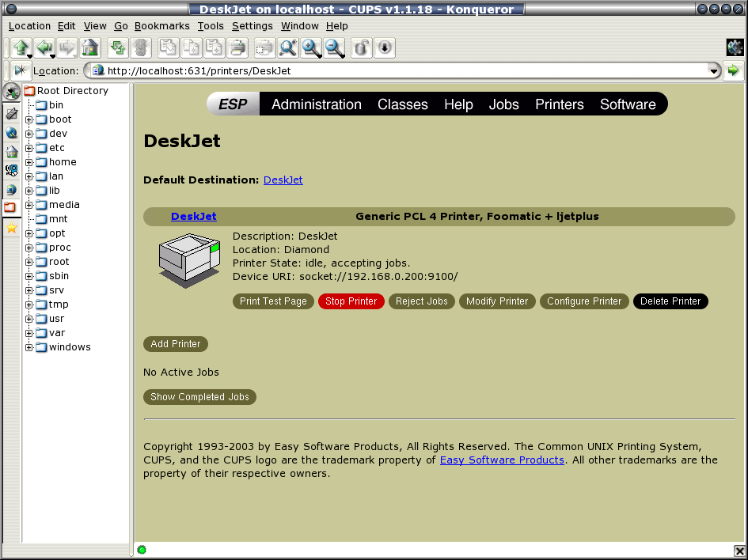This screenshot has width=748, height=560.
Task: Open the sidebar configuration button at top
Action: pyautogui.click(x=11, y=92)
